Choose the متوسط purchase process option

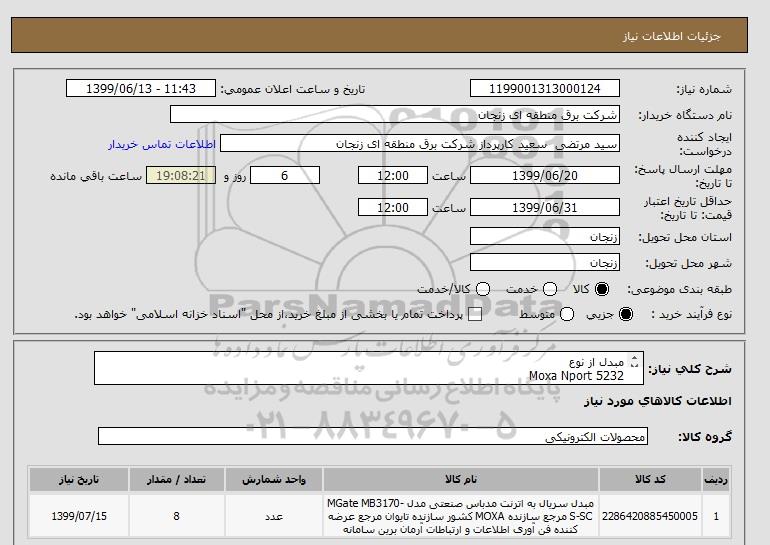567,314
